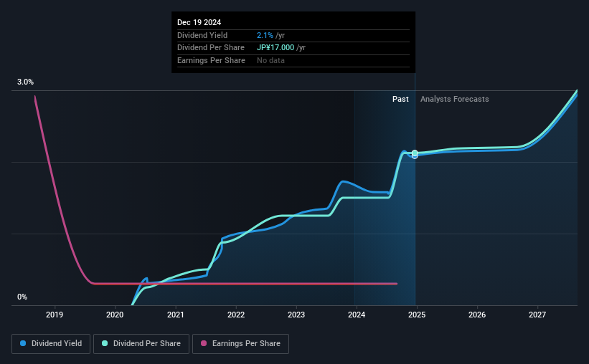Click the Past section label
This screenshot has height=364, width=589.
[400, 99]
